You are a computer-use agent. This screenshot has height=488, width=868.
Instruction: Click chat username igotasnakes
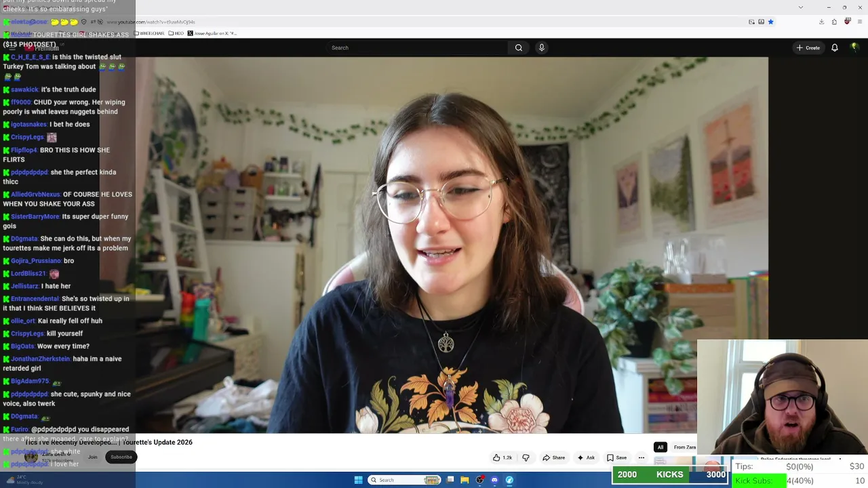click(28, 124)
